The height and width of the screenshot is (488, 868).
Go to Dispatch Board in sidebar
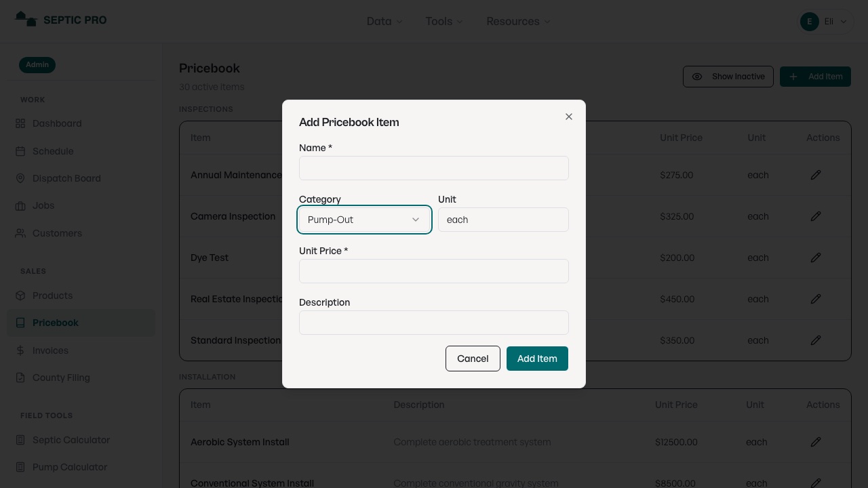(81, 178)
